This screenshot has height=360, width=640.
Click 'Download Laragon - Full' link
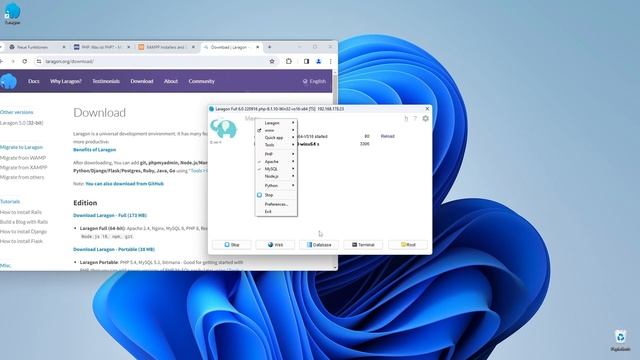click(110, 215)
